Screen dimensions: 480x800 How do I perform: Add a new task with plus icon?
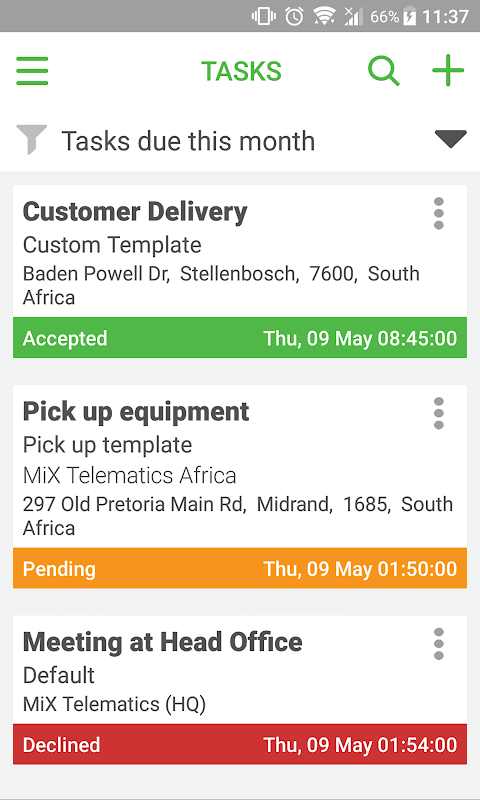448,70
